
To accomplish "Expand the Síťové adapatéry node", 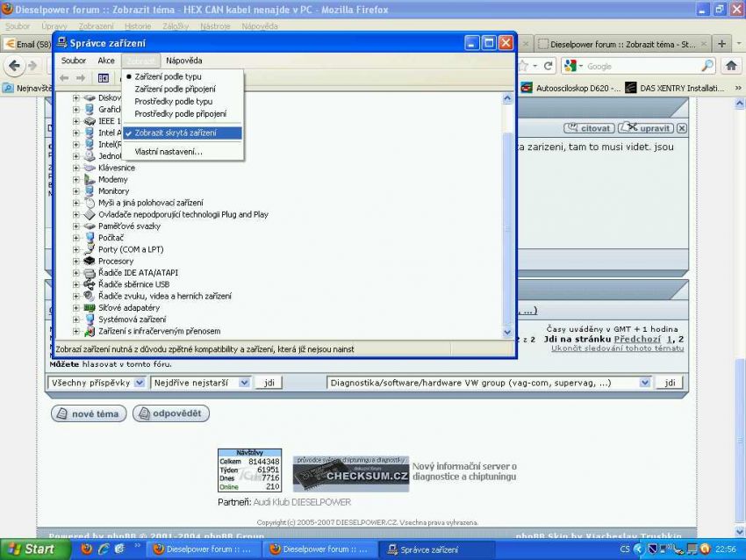I will 76,307.
